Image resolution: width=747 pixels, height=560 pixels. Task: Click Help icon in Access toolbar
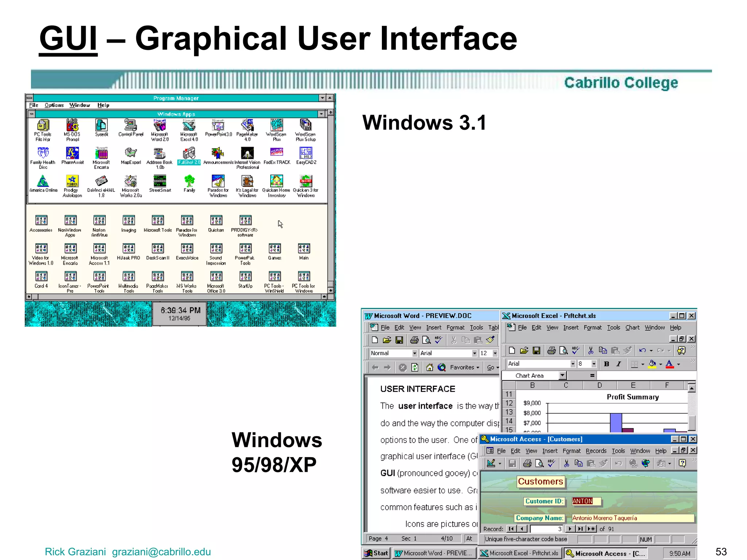(x=682, y=463)
